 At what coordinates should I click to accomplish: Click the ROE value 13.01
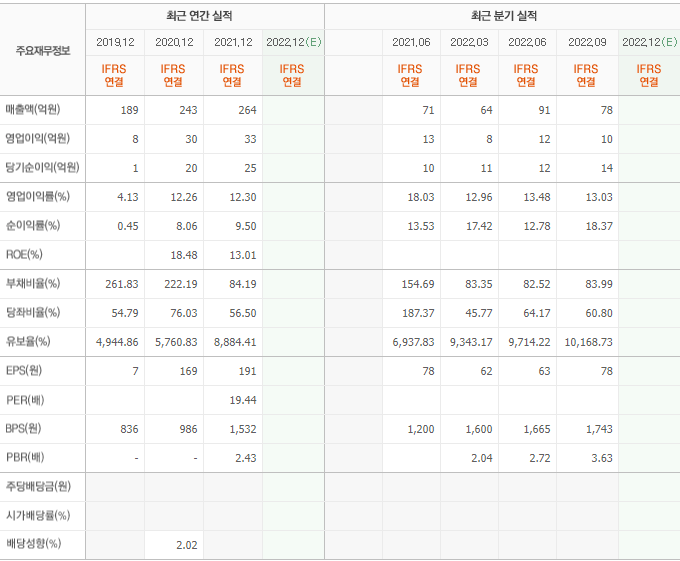pyautogui.click(x=243, y=255)
